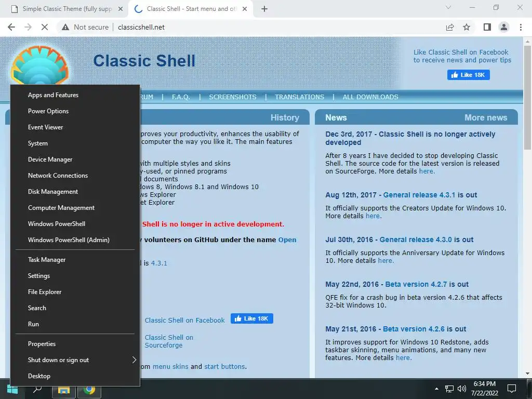Click the Classic Shell shell logo

[x=40, y=65]
